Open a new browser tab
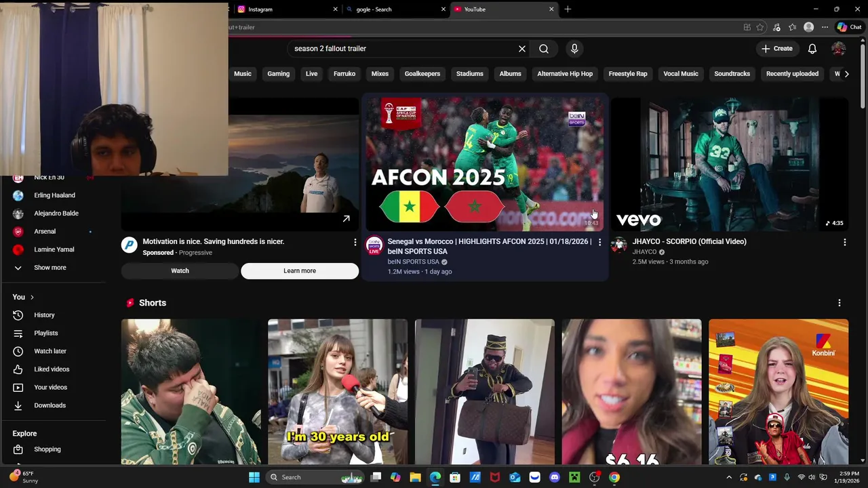Image resolution: width=868 pixels, height=488 pixels. pyautogui.click(x=568, y=9)
